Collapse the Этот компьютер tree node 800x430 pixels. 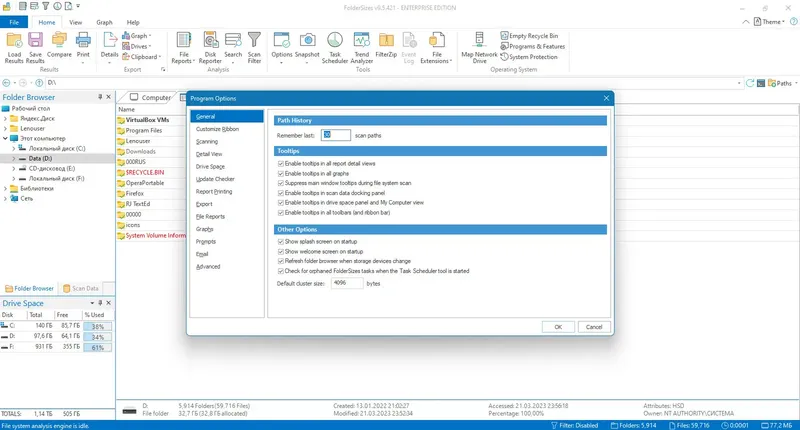coord(6,138)
